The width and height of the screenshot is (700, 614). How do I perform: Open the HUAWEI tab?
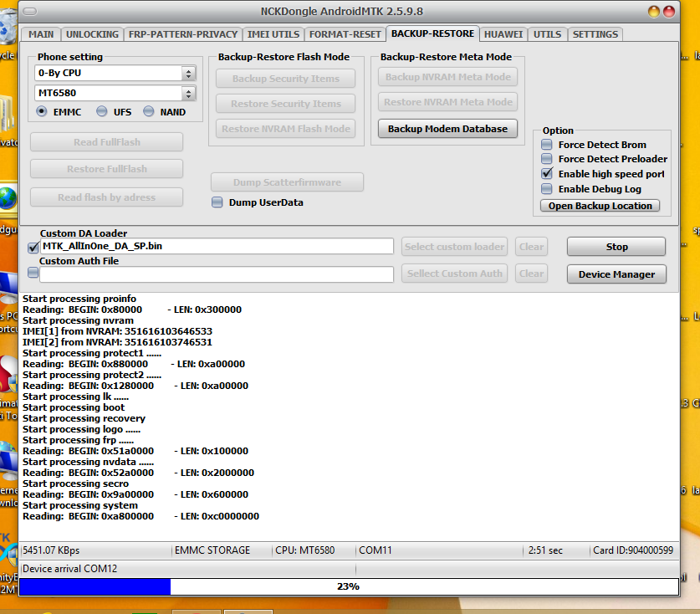coord(503,34)
